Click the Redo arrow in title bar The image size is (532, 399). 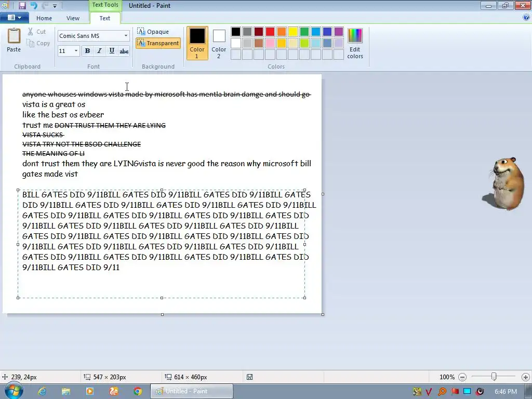click(45, 5)
